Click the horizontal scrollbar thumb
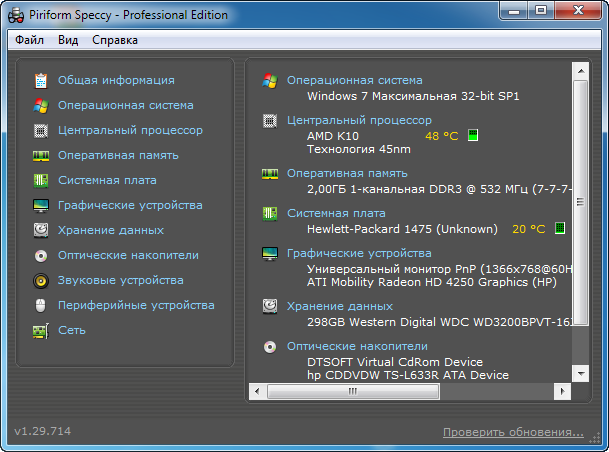The image size is (609, 452). (353, 391)
